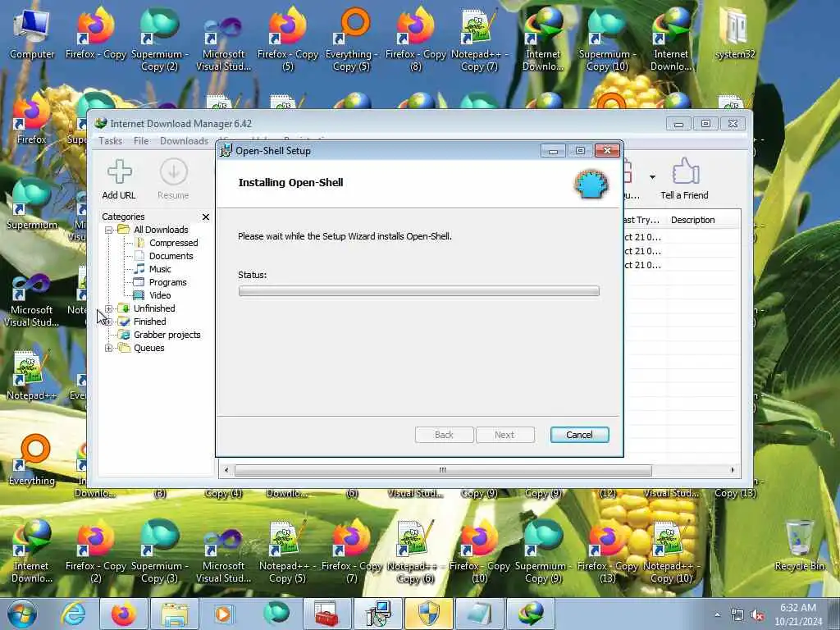
Task: Open Windows Explorer from the taskbar
Action: click(175, 614)
